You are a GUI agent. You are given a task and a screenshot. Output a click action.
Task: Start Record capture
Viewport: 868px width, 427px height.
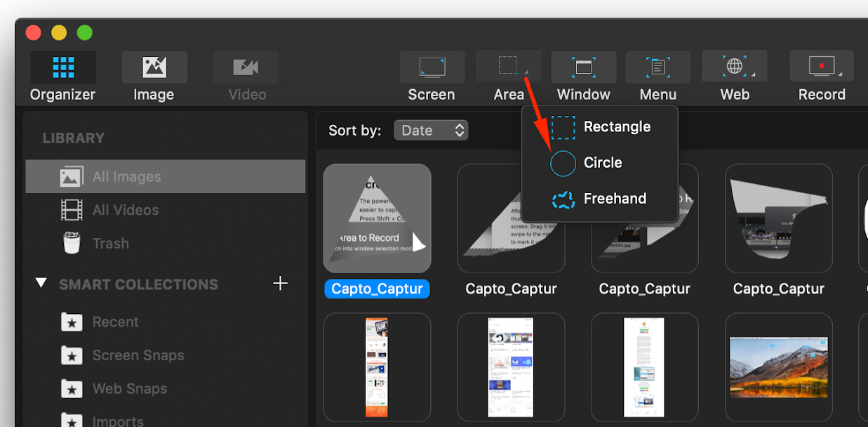(x=822, y=67)
